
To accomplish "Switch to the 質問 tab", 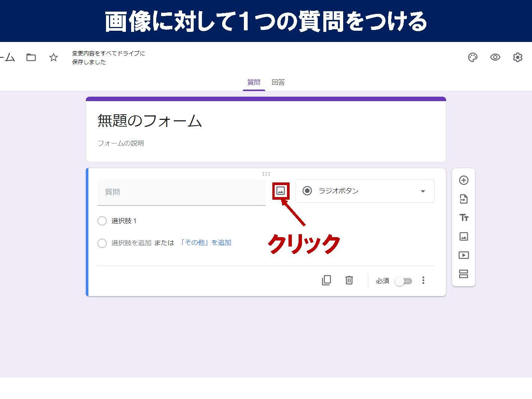I will (x=254, y=82).
